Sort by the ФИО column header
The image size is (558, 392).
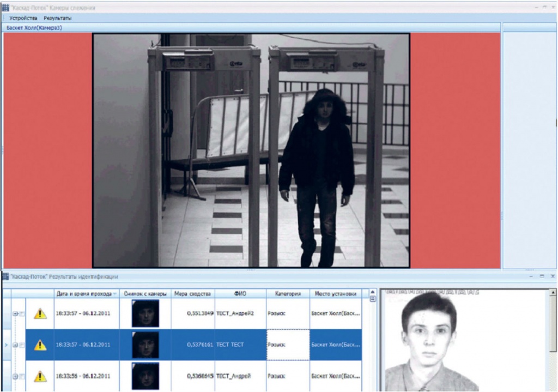point(240,294)
